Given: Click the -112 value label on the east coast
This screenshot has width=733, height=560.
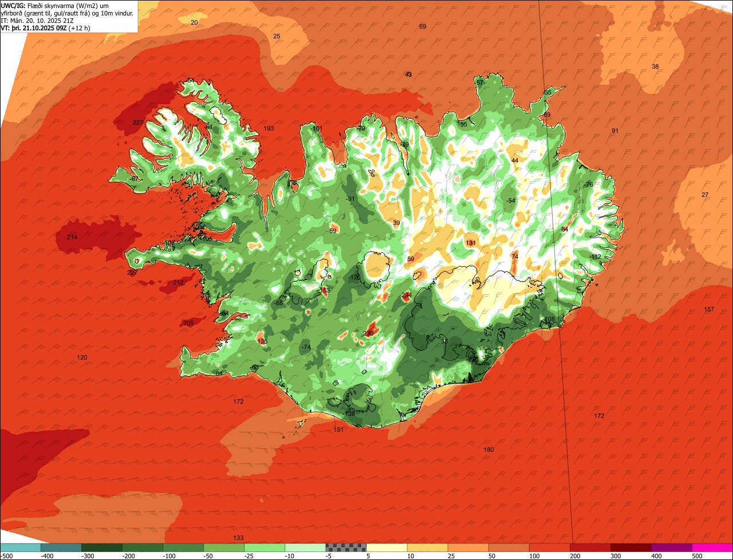Looking at the screenshot, I should [x=596, y=257].
